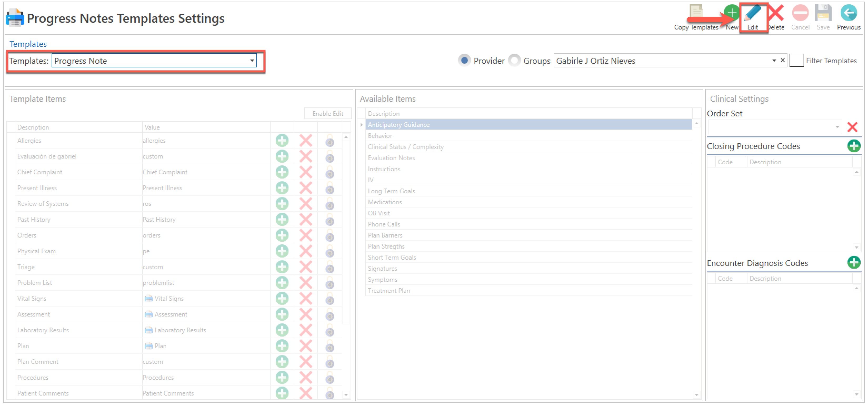Open the provider name dropdown arrow
Viewport: 868px width, 405px height.
click(x=774, y=61)
